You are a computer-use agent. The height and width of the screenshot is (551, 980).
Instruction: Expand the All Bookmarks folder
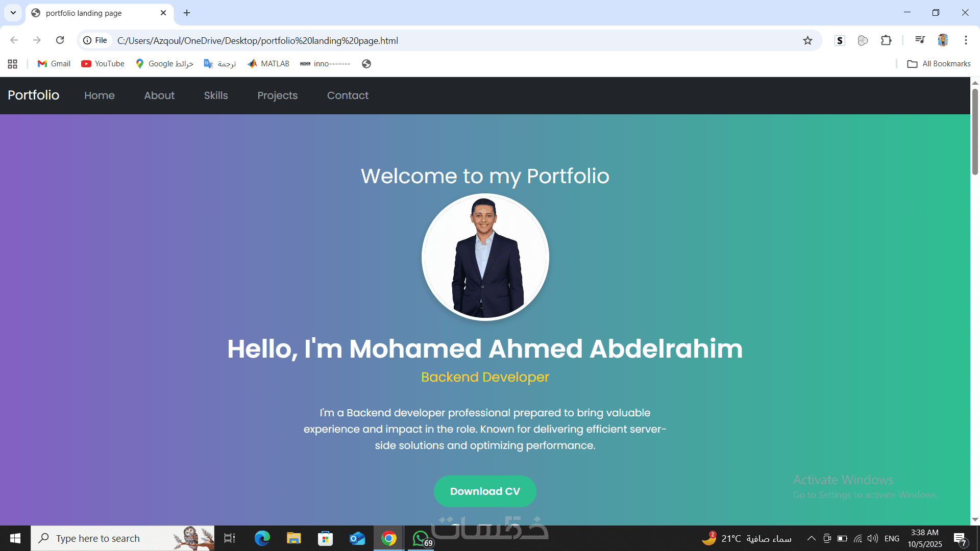939,64
